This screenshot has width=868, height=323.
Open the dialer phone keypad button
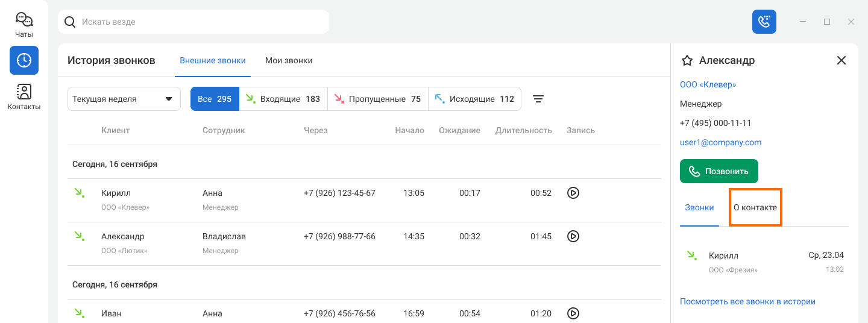[764, 22]
